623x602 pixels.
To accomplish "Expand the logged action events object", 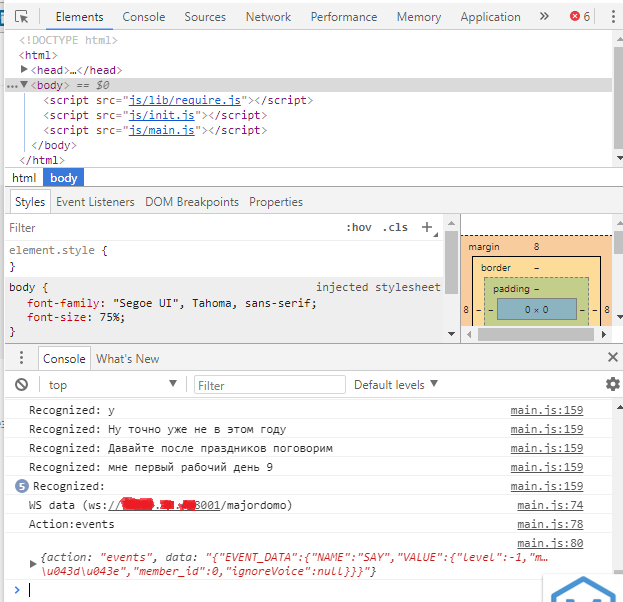I will 33,564.
